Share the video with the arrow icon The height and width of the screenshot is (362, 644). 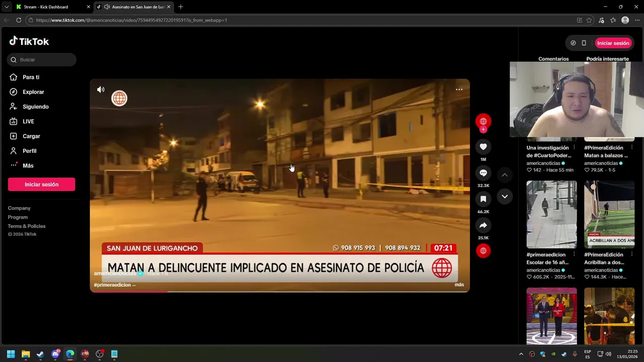[x=483, y=225]
